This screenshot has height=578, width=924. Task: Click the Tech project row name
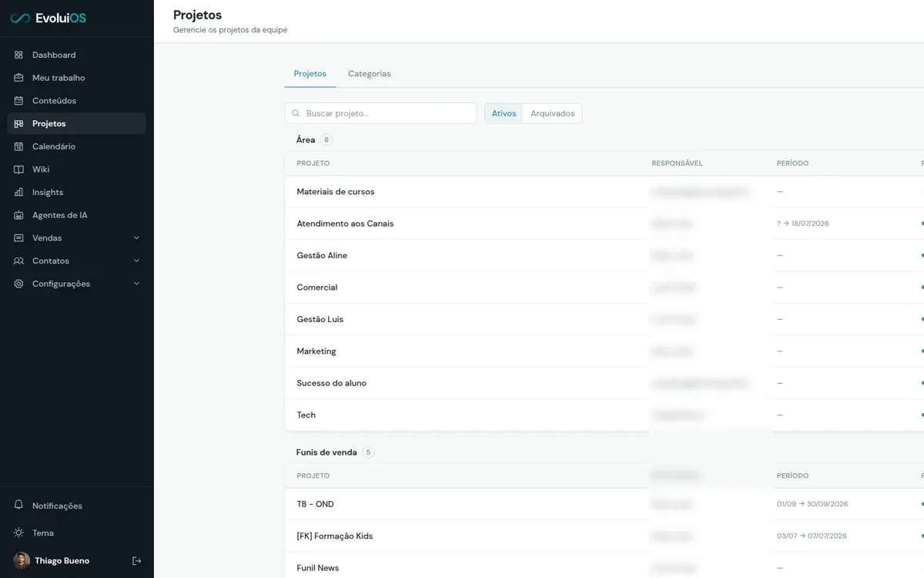306,415
